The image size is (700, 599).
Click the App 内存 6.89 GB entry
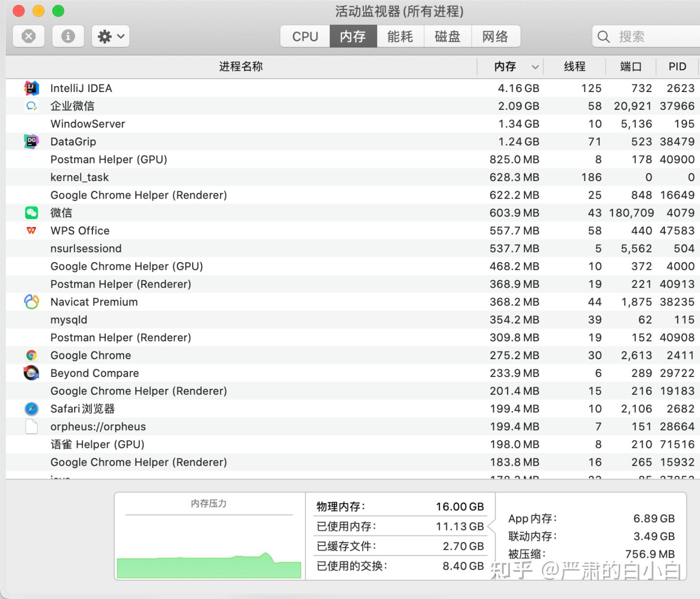592,519
